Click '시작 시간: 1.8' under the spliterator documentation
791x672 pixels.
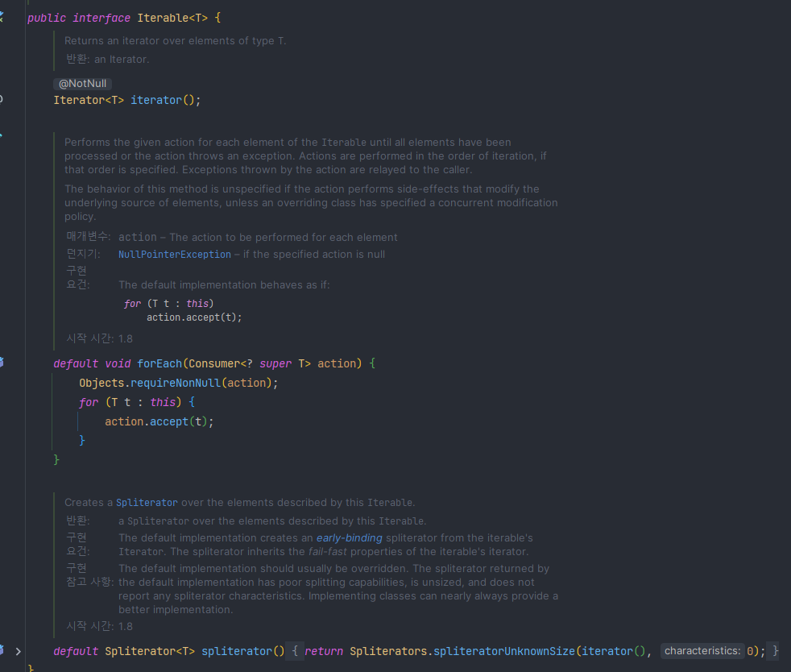pos(99,626)
